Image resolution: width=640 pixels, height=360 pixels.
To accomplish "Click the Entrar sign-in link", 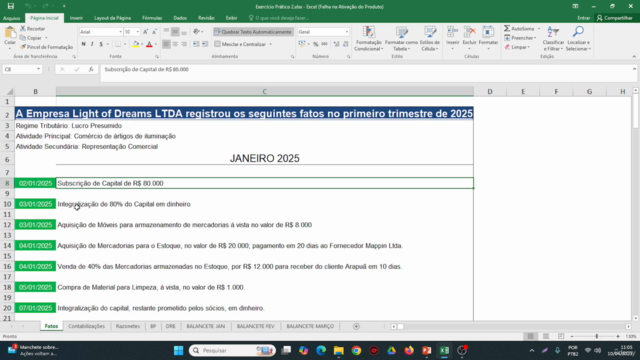I will (x=584, y=18).
